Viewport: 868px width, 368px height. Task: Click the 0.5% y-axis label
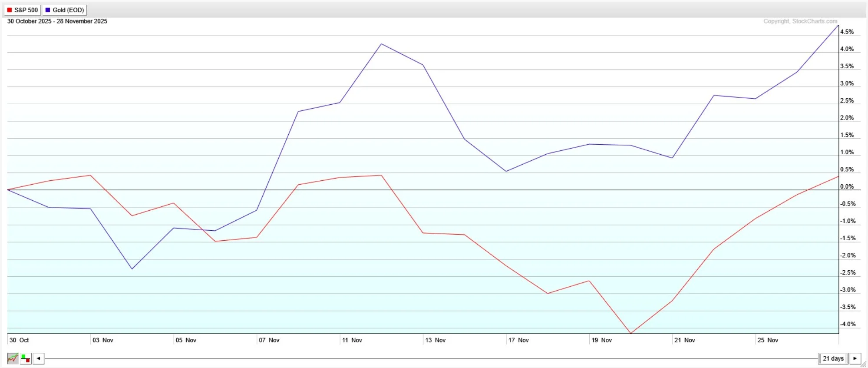[x=847, y=169]
